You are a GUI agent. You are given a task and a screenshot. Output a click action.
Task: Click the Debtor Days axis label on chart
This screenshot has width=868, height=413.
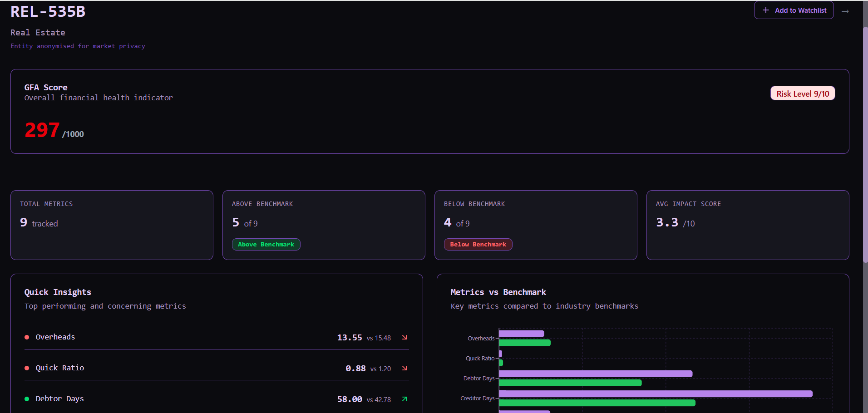pos(478,378)
